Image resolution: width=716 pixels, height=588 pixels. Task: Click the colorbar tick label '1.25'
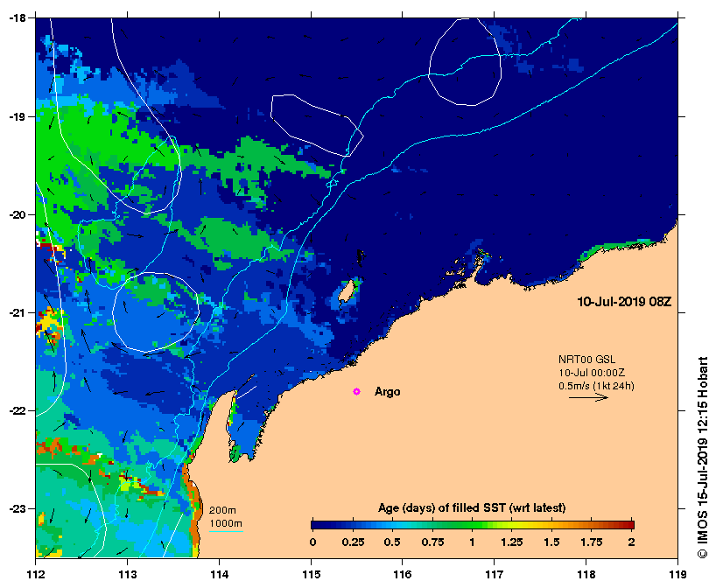coord(512,542)
